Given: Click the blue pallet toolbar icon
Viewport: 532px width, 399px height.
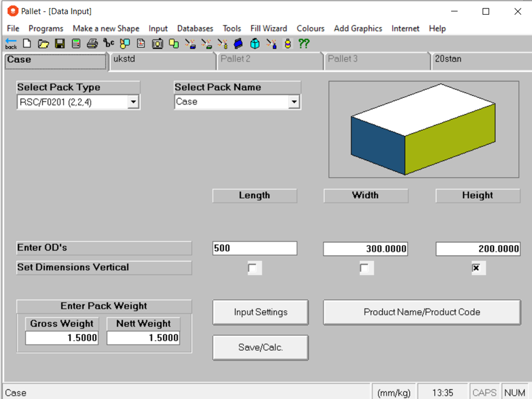Looking at the screenshot, I should click(237, 44).
